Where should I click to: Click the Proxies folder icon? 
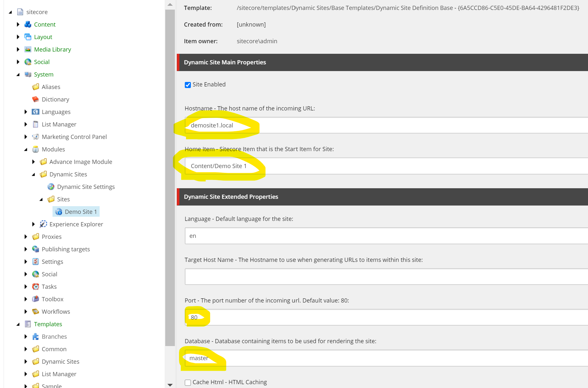[36, 237]
